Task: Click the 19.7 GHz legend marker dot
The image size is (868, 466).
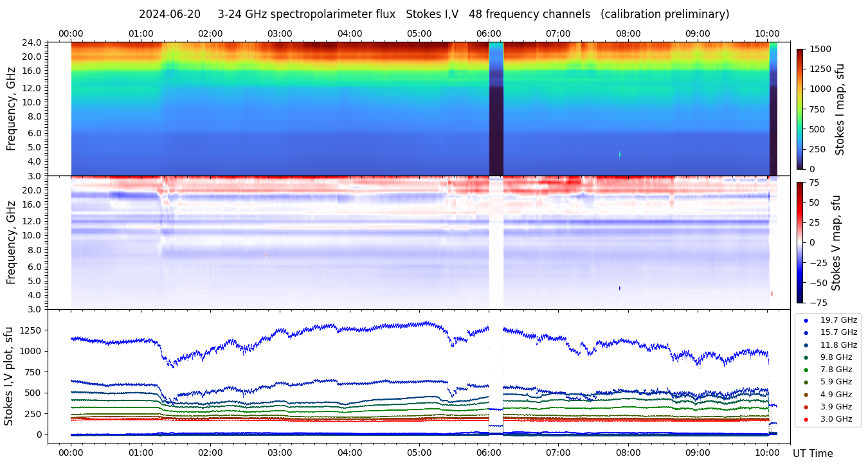Action: pyautogui.click(x=806, y=320)
